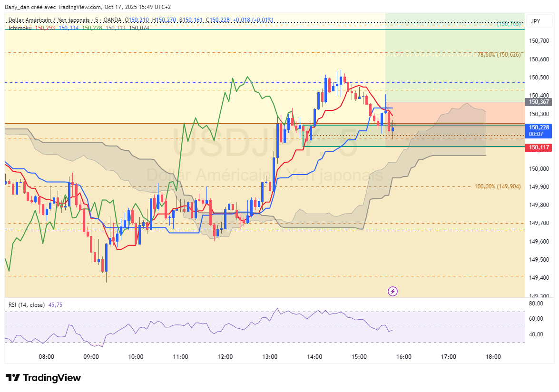Select the Ichimoku indicator label
Screen dimensions: 559x392
[20, 28]
